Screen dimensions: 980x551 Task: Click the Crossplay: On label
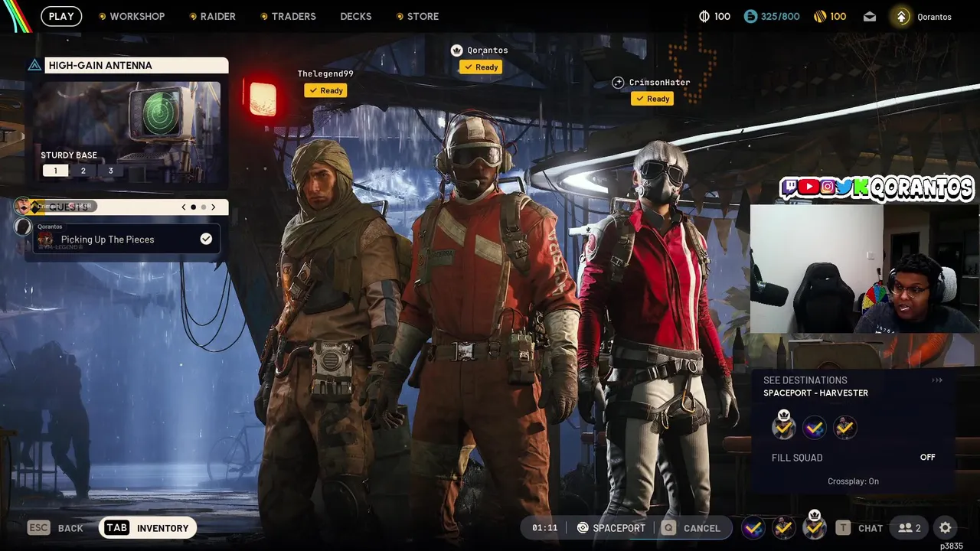pyautogui.click(x=853, y=481)
